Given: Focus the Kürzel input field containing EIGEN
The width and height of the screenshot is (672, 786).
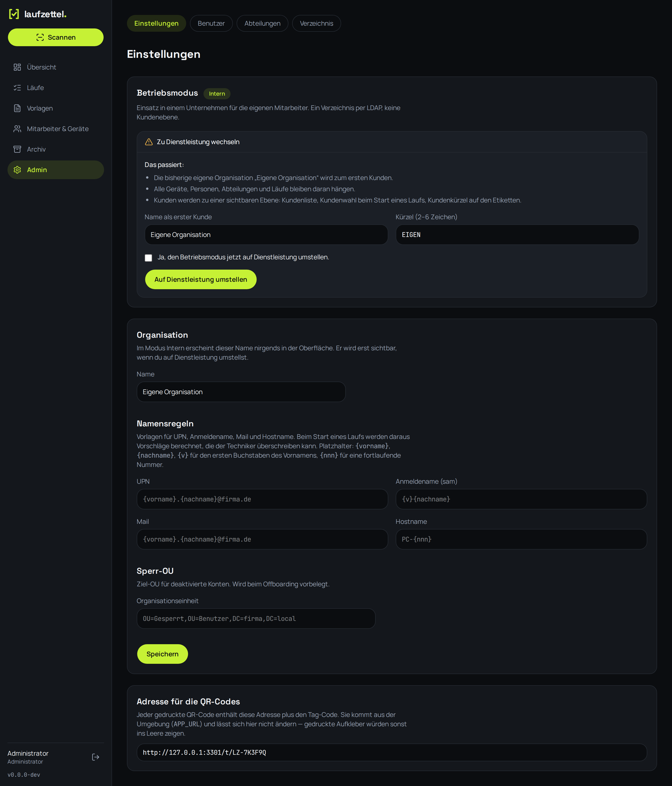Looking at the screenshot, I should [517, 235].
